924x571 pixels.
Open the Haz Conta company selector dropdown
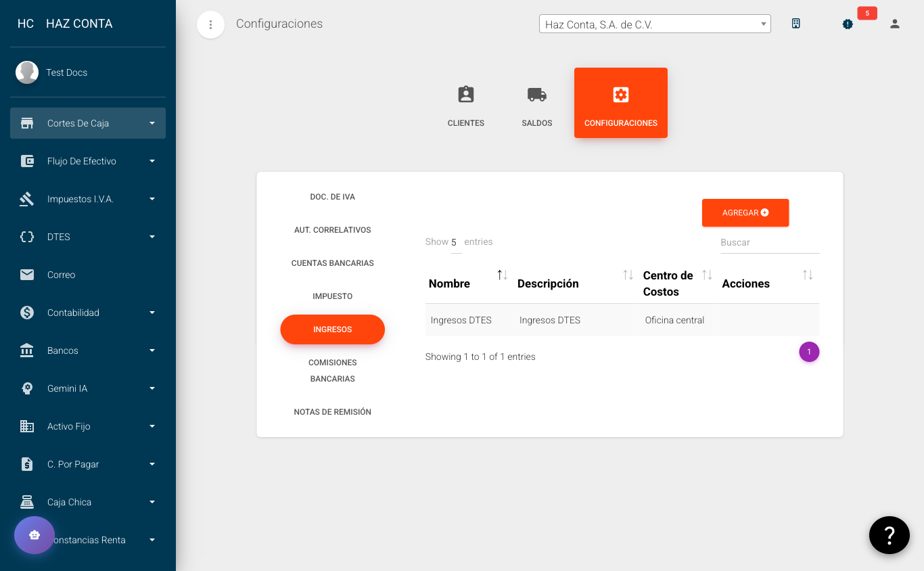(x=654, y=23)
